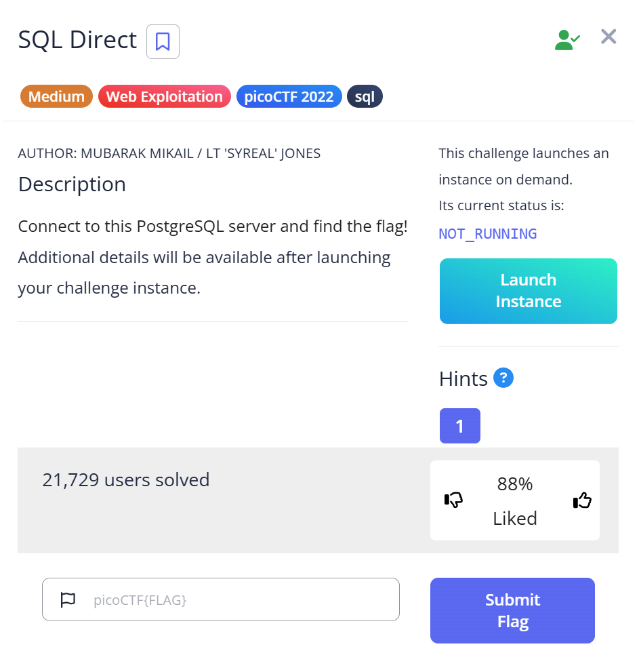
Task: Click the Hints question mark icon
Action: (x=503, y=378)
